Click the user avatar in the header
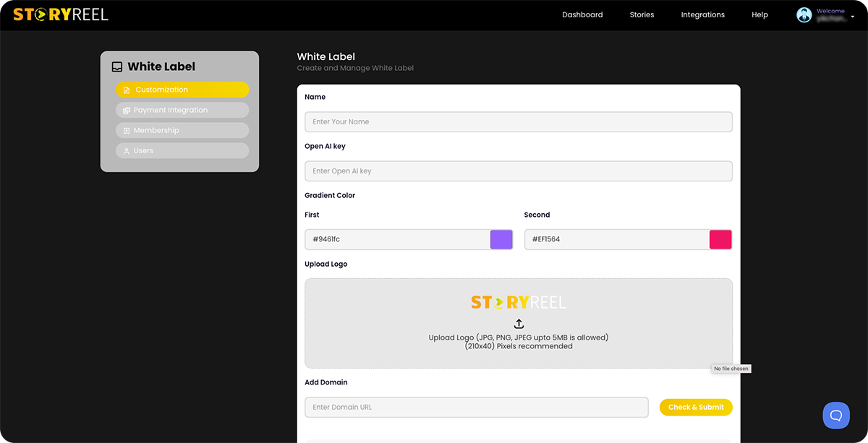Viewport: 868px width, 443px height. (x=804, y=14)
